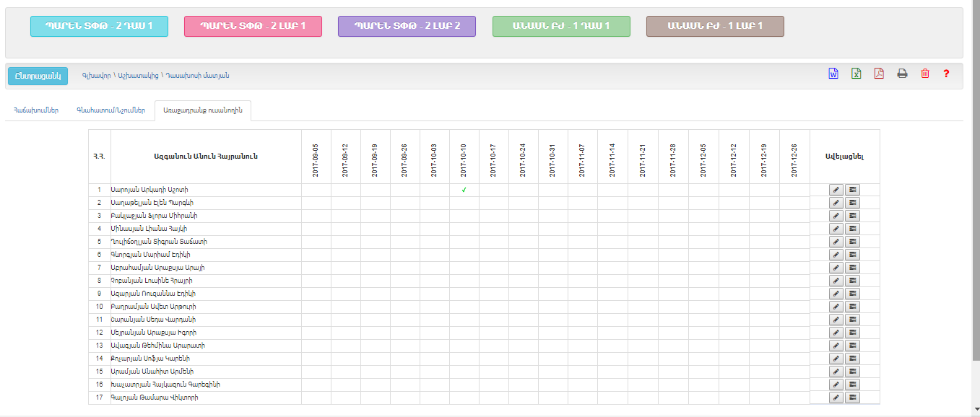Screen dimensions: 980x417
Task: Click the orange trash delete icon
Action: [x=924, y=74]
